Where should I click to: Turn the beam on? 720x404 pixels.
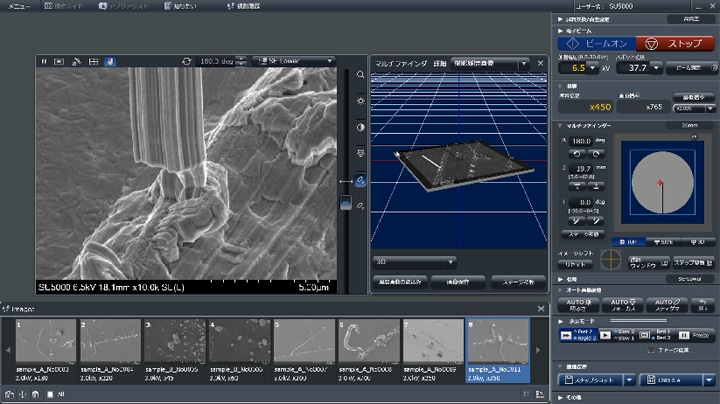click(597, 44)
